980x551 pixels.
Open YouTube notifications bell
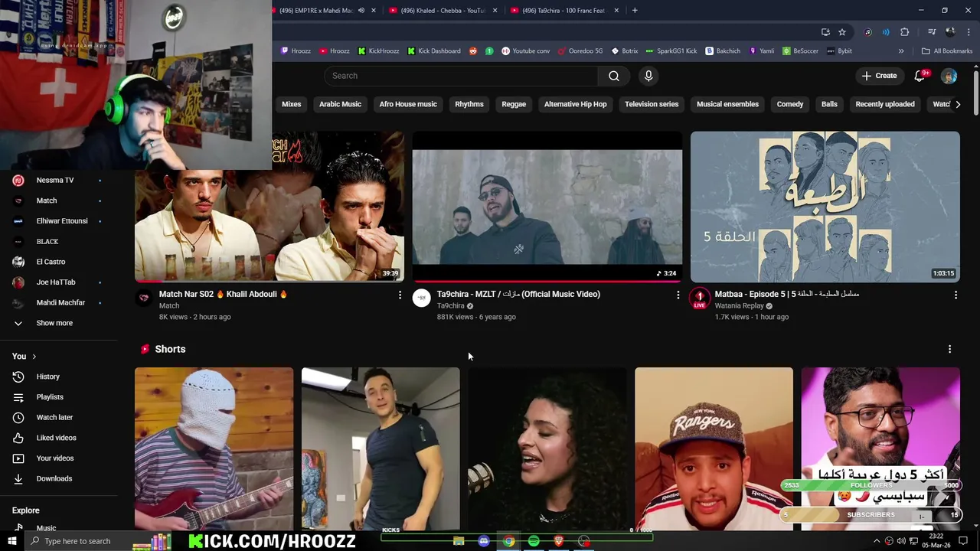tap(921, 76)
